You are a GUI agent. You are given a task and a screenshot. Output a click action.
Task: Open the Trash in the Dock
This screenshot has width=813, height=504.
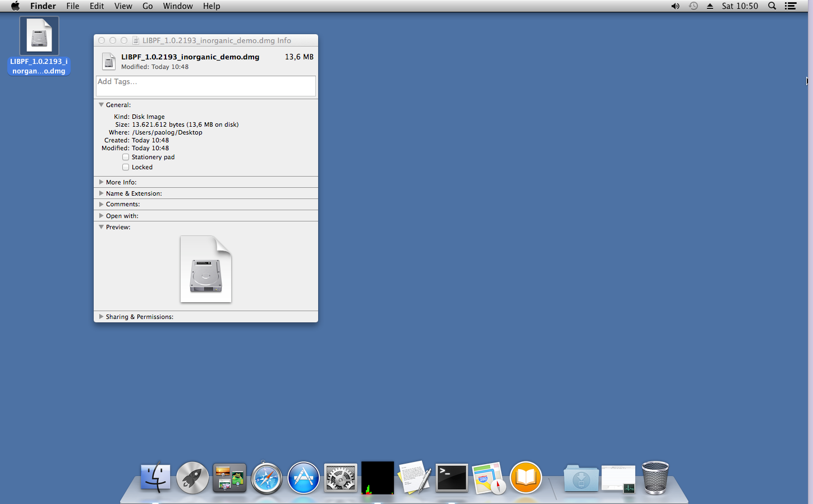655,478
